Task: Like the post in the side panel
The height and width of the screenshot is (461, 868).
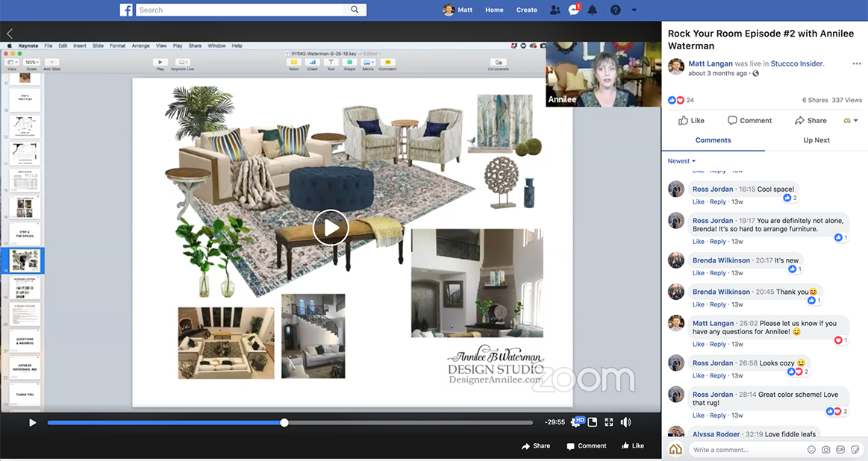Action: (x=691, y=121)
